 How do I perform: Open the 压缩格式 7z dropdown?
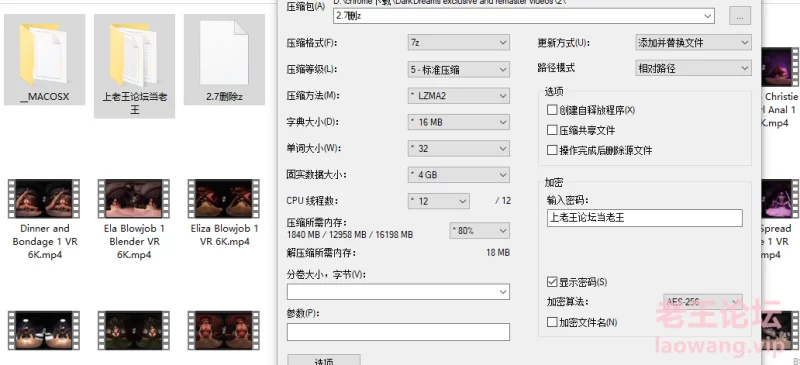pyautogui.click(x=459, y=43)
